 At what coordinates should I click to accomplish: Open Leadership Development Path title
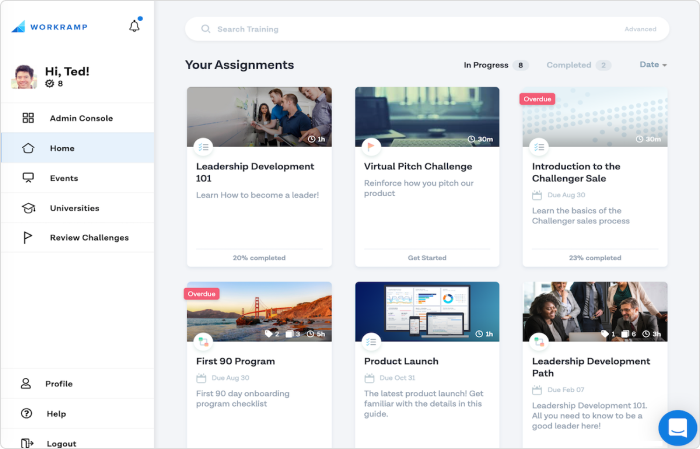[x=591, y=367]
